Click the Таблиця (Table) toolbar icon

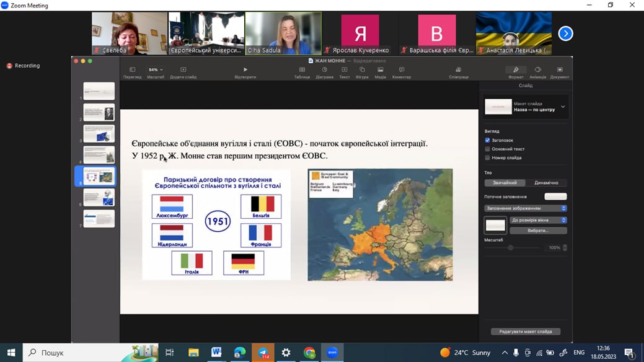tap(302, 70)
